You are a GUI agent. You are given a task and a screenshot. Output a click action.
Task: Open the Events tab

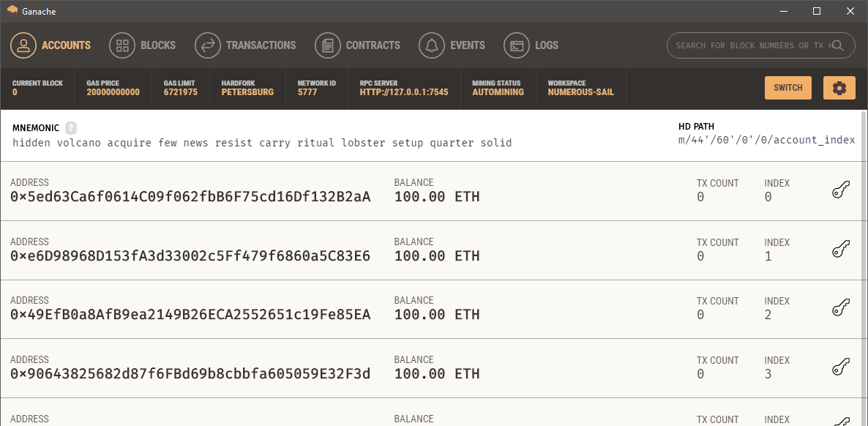(452, 45)
